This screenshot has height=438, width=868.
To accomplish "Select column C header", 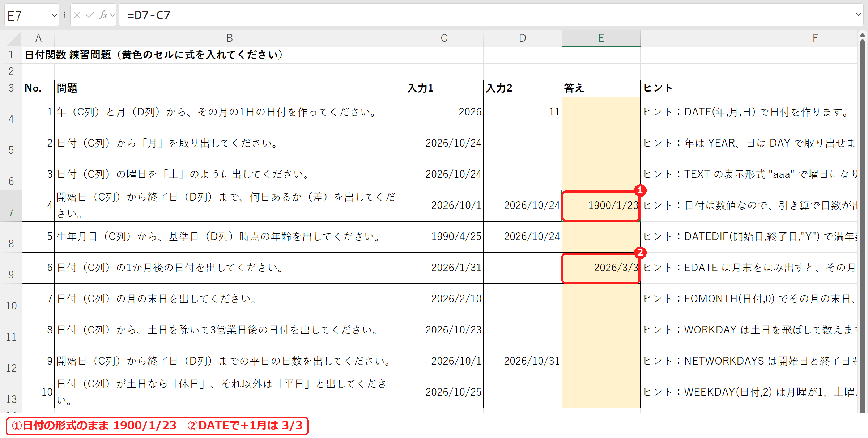I will tap(444, 38).
